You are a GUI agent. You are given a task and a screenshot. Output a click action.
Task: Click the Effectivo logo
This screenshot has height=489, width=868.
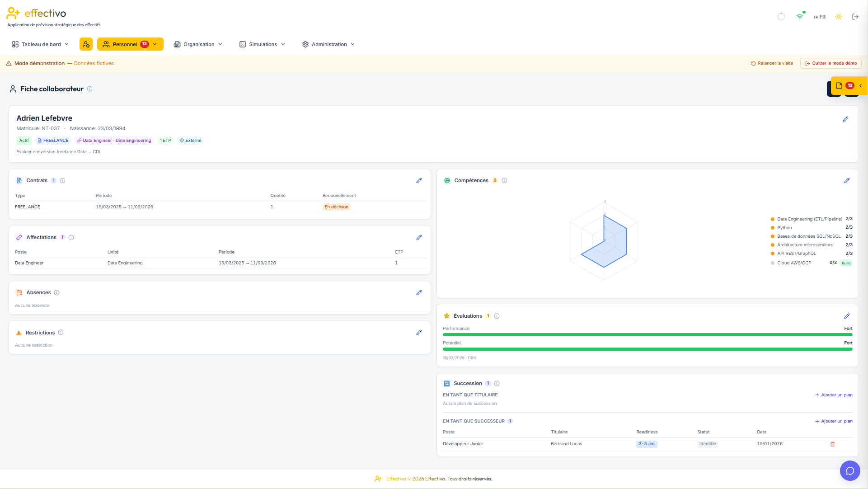coord(37,14)
